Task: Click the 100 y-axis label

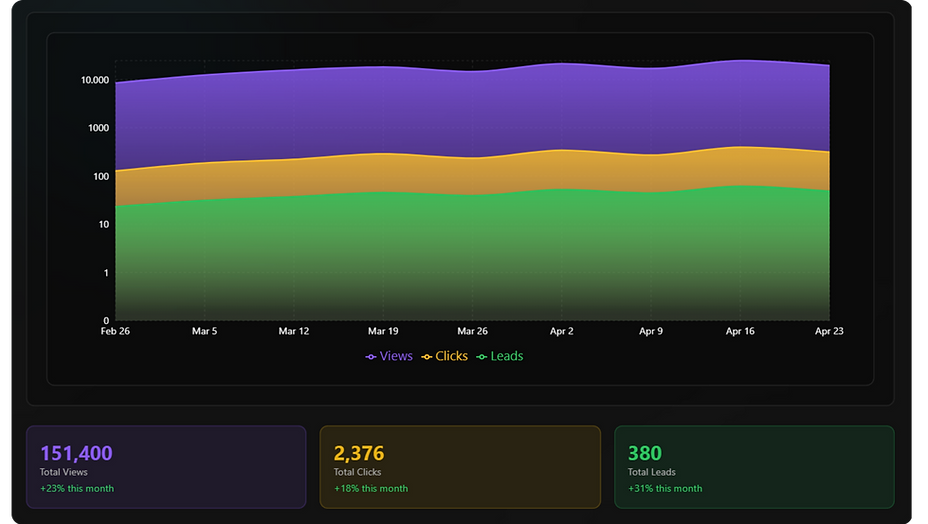Action: click(x=101, y=176)
